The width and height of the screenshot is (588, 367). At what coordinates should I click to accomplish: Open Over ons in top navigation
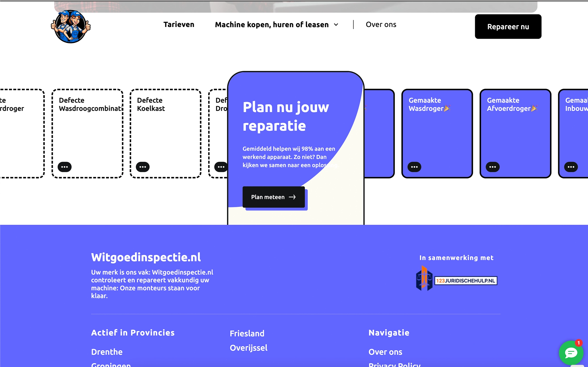pos(381,25)
